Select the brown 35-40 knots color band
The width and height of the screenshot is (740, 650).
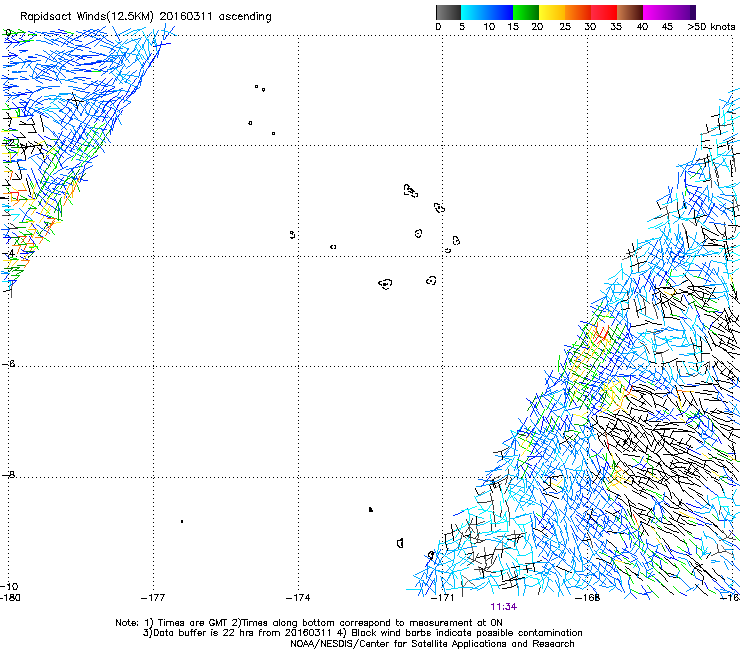click(x=630, y=12)
